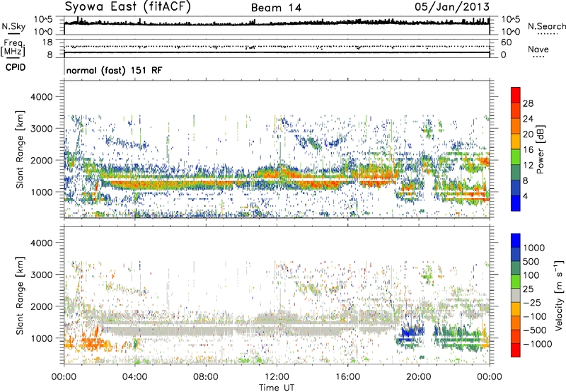Click the '3000' tick on velocity panel
Screen dimensions: 566x392
[x=42, y=275]
